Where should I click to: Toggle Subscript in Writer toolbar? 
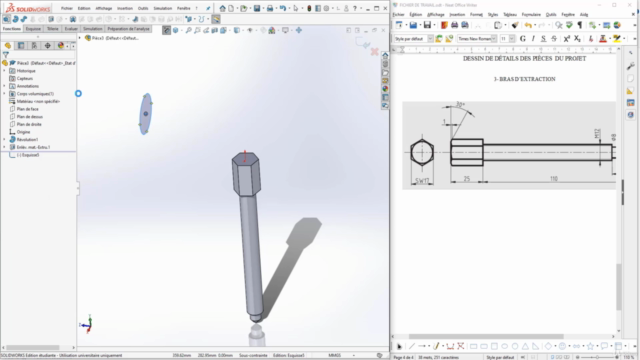tap(577, 38)
